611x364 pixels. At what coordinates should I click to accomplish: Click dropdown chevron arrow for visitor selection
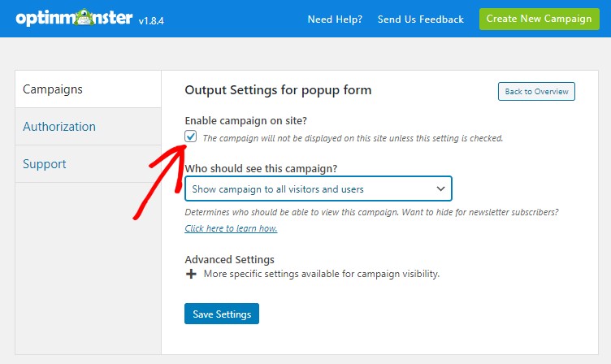[x=440, y=189]
